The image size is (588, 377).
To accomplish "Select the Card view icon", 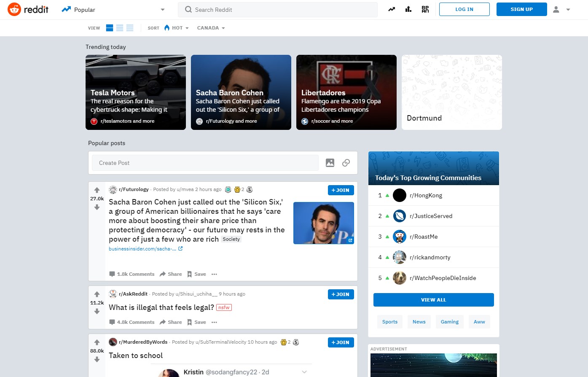I will coord(110,28).
